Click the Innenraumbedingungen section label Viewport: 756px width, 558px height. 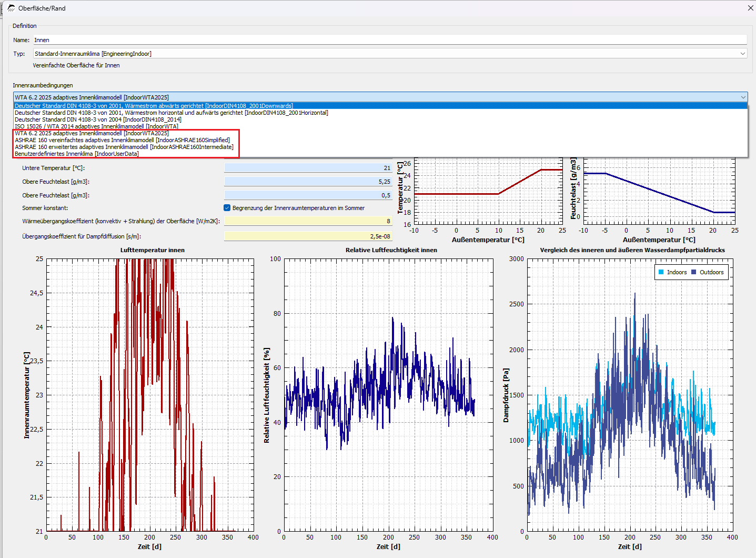click(x=43, y=85)
